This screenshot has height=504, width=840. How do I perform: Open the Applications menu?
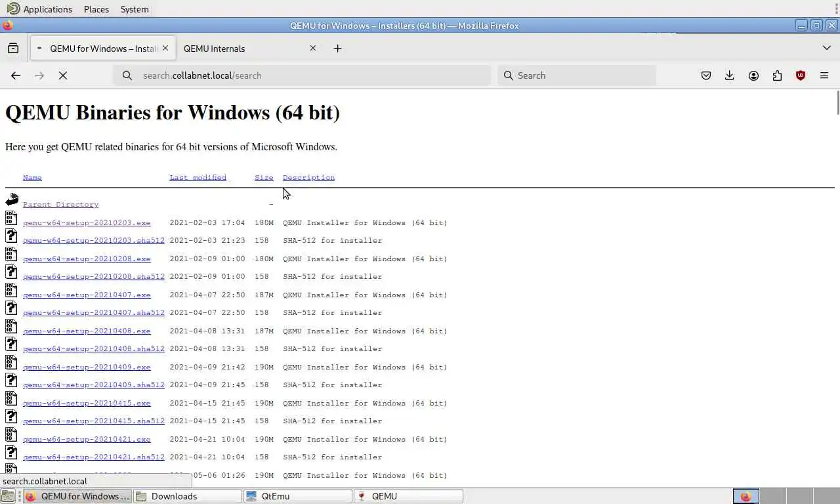coord(40,9)
